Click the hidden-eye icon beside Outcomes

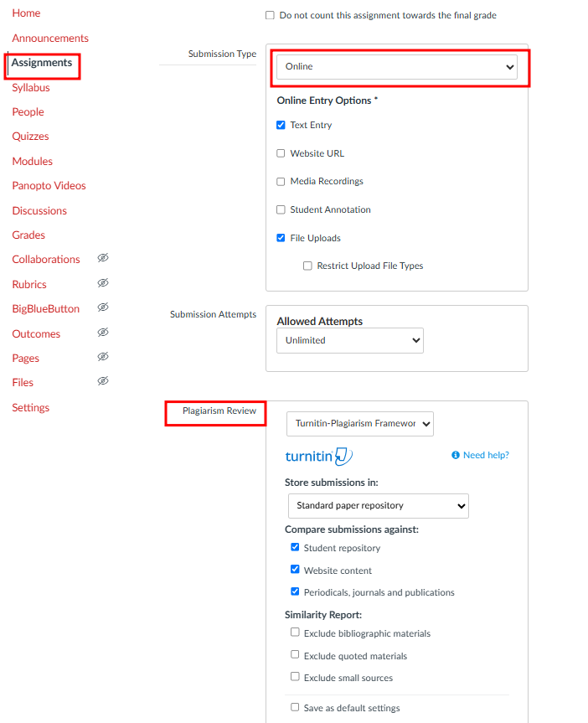[103, 332]
